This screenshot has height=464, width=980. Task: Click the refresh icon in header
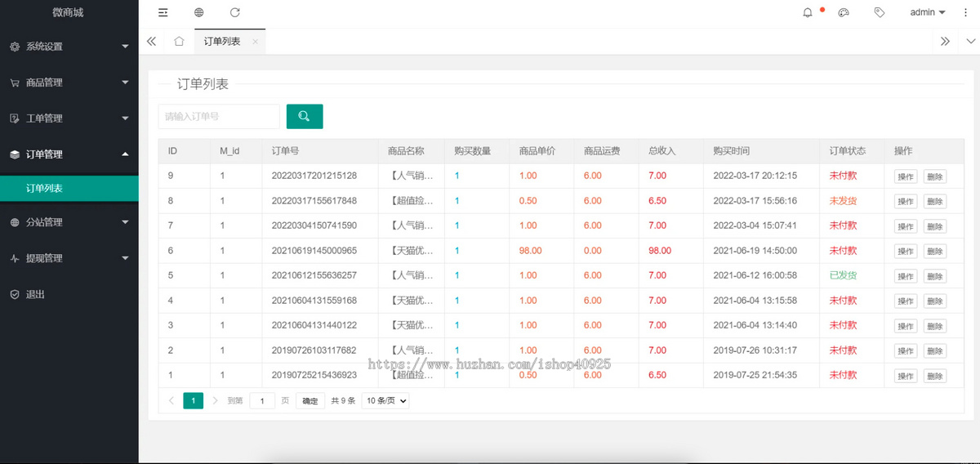pyautogui.click(x=235, y=12)
